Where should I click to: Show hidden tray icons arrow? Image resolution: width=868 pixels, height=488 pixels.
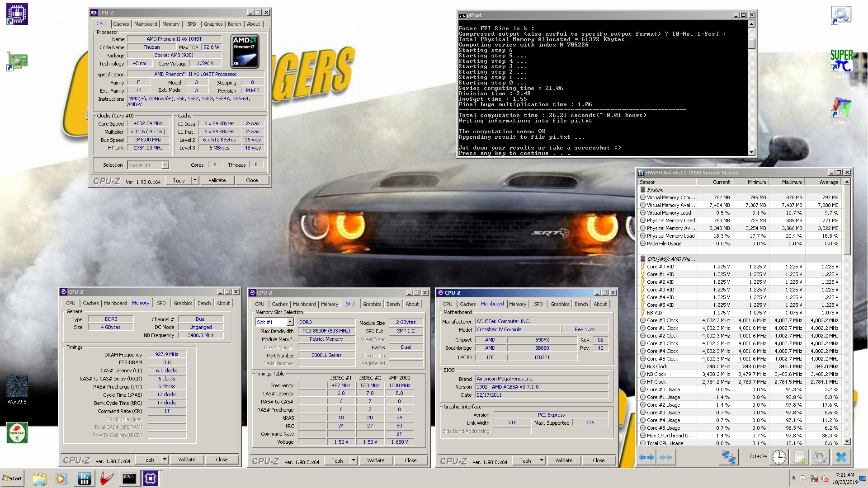point(793,478)
